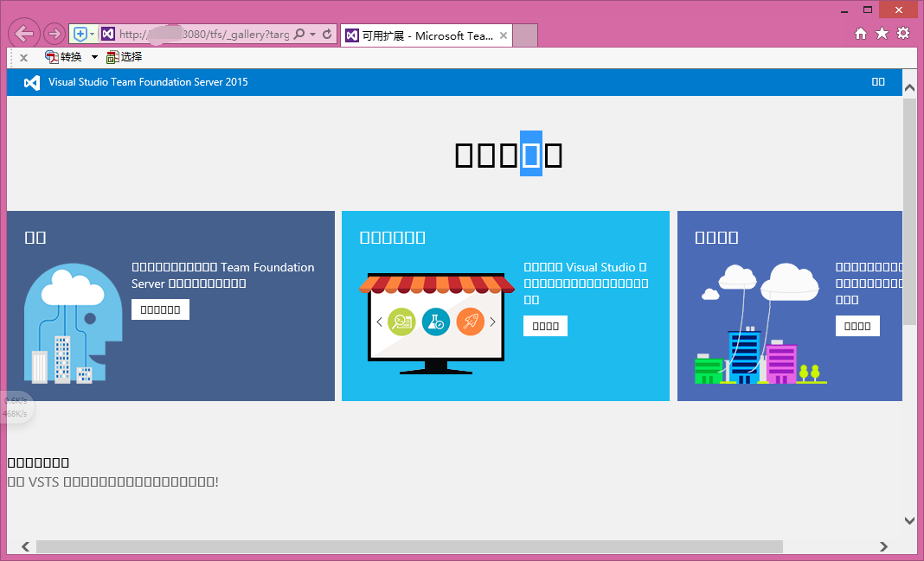This screenshot has width=924, height=561.
Task: Select the 可用扩展 - Microsoft Tea... tab
Action: pos(427,36)
